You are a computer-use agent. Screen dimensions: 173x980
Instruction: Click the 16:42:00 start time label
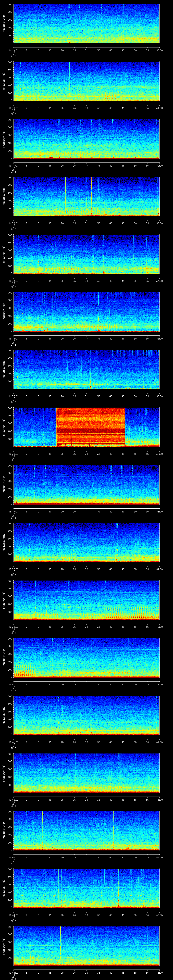tap(14, 800)
